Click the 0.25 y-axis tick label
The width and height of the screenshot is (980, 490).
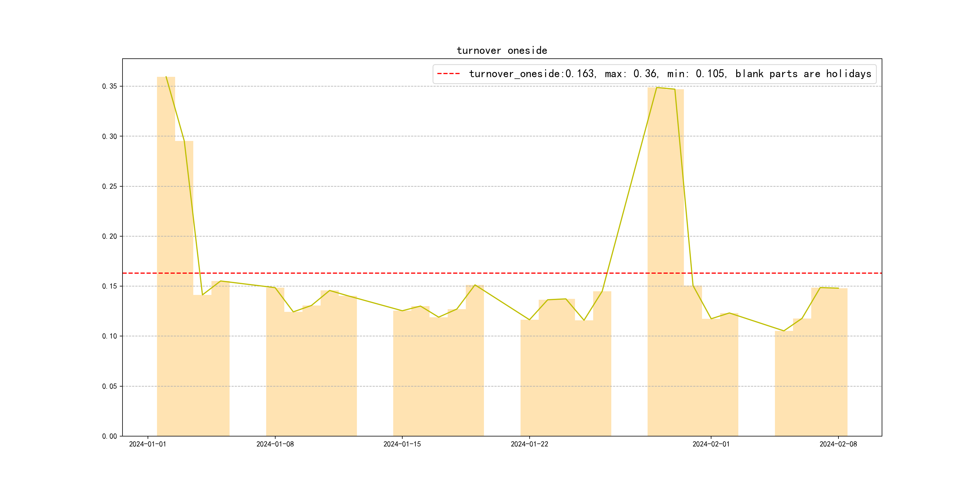(109, 186)
